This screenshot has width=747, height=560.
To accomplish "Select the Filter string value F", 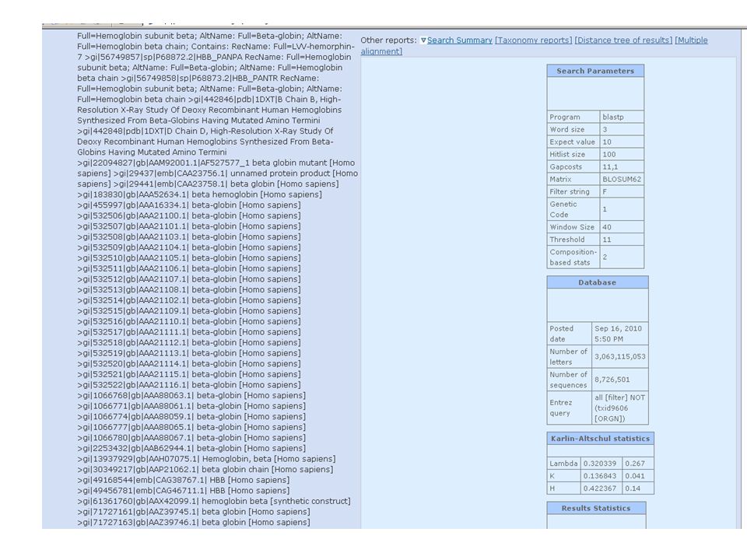I will tap(604, 192).
